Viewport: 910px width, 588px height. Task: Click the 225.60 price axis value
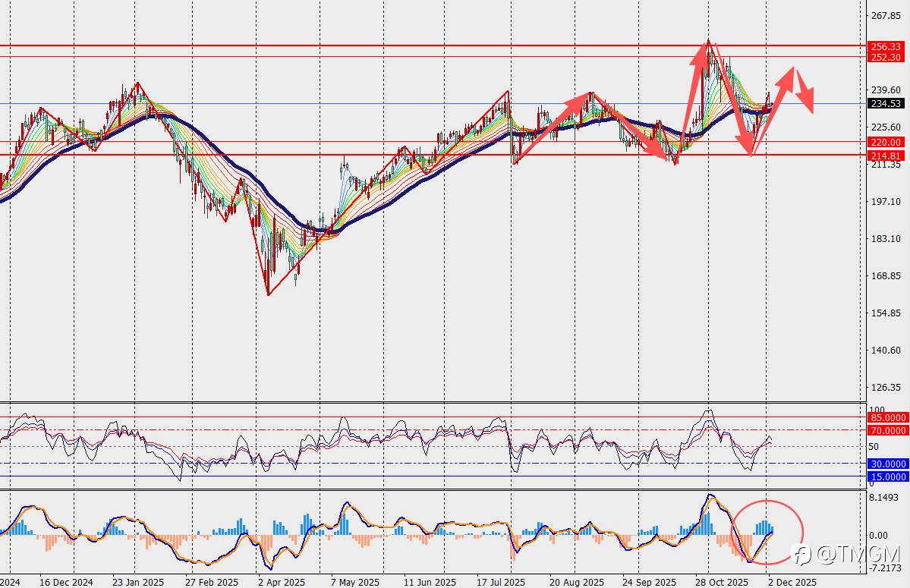tap(886, 127)
